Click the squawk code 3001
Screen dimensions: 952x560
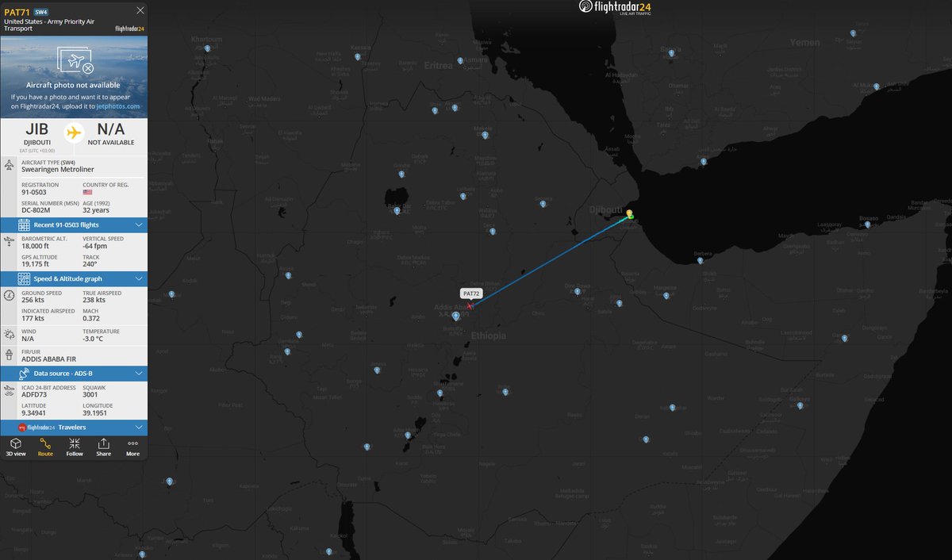[90, 393]
